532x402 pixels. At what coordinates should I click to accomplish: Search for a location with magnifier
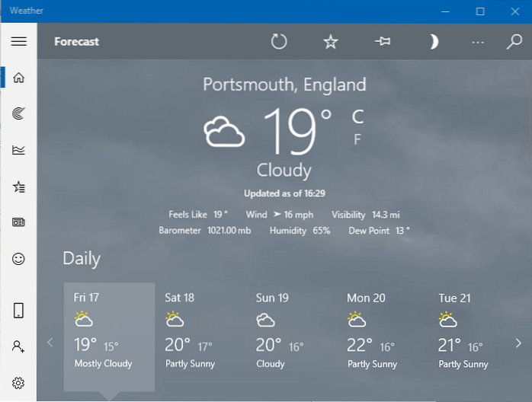(514, 42)
